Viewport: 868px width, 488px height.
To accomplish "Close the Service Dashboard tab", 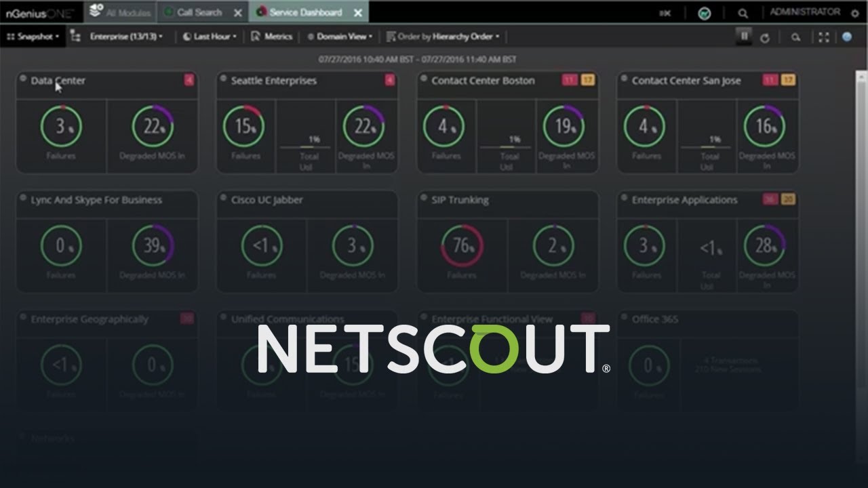I will tap(358, 12).
